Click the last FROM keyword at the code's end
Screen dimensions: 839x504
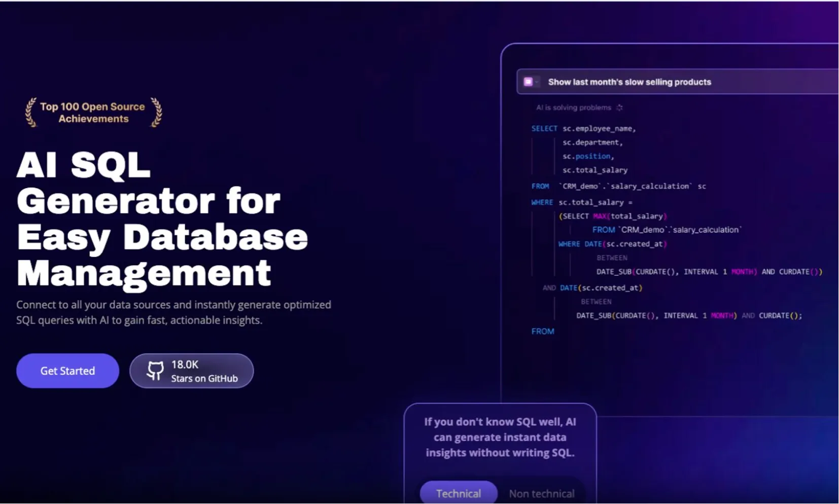click(542, 332)
